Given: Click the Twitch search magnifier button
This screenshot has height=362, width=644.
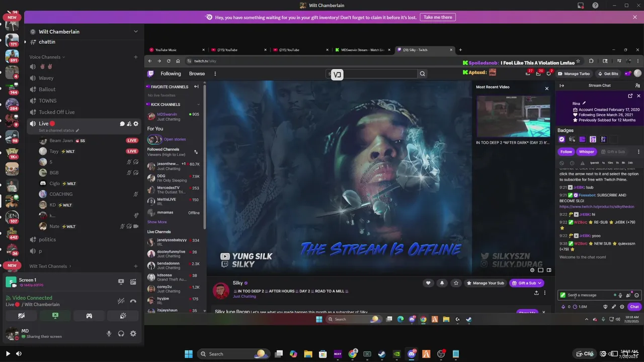Looking at the screenshot, I should [x=422, y=73].
